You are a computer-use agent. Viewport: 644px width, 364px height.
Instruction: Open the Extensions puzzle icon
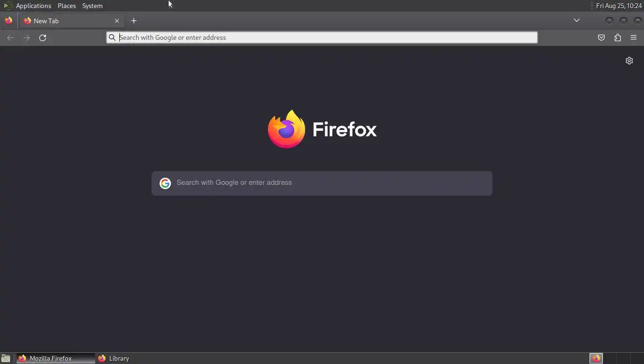pyautogui.click(x=617, y=38)
